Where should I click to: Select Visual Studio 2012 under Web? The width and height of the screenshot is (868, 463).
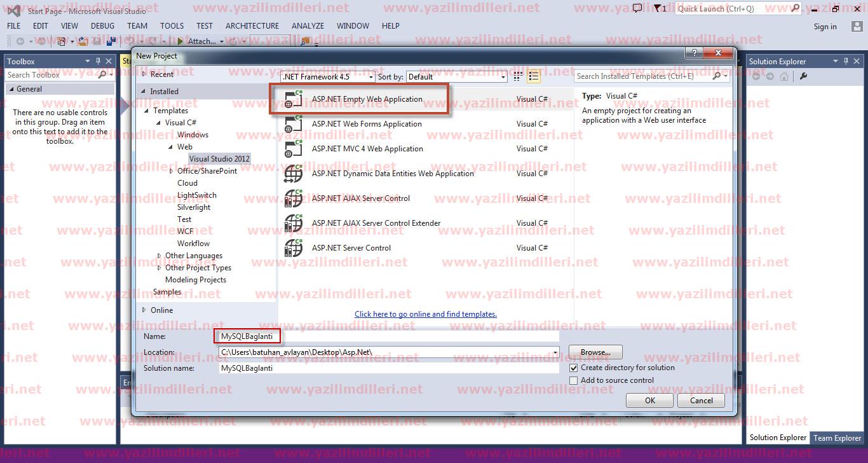219,159
